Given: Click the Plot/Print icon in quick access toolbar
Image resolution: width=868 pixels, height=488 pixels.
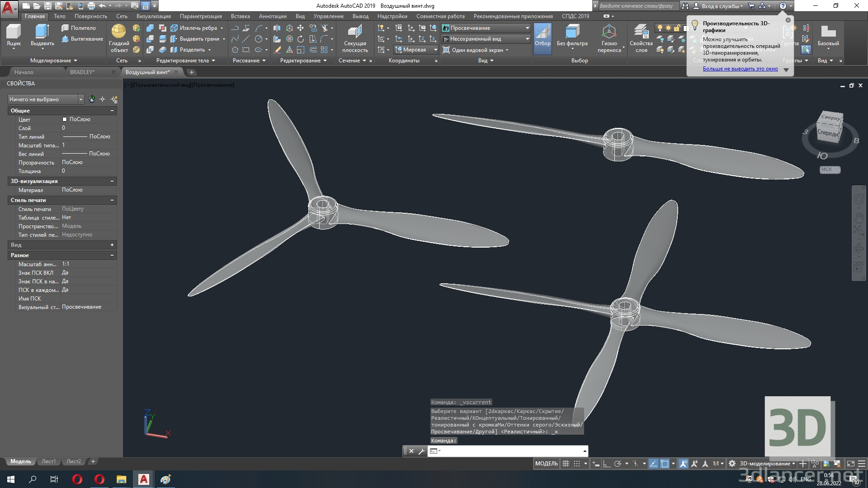Looking at the screenshot, I should coord(91,6).
